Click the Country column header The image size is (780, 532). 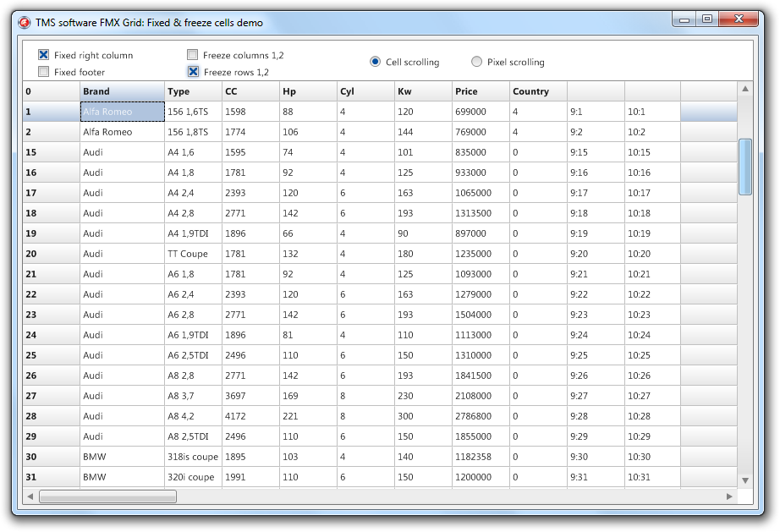538,91
